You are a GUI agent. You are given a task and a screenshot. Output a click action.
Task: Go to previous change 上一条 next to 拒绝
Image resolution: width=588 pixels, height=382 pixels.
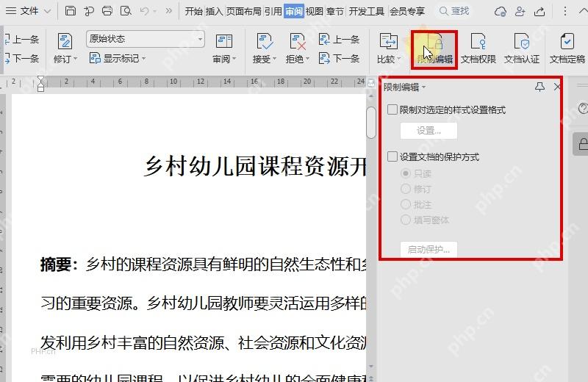point(340,40)
